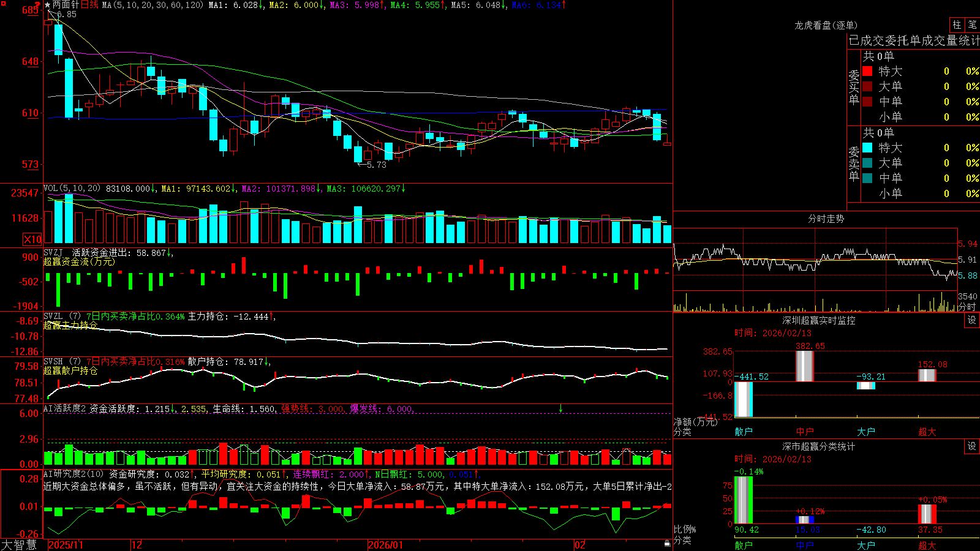980x551 pixels.
Task: Open 设 settings for 深市超赢分类统计 panel
Action: tap(972, 447)
